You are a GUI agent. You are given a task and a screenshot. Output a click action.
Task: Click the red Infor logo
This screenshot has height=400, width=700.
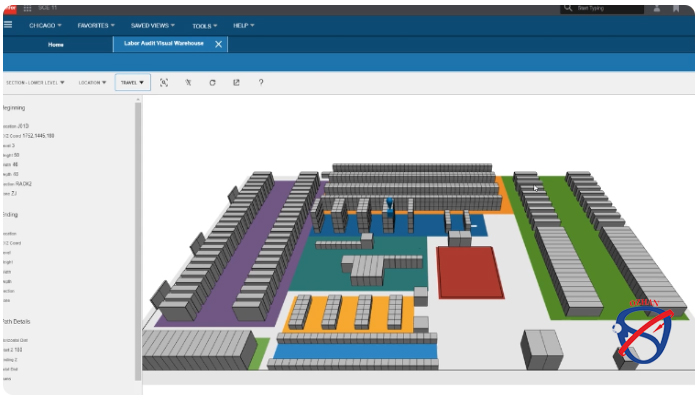pos(10,8)
